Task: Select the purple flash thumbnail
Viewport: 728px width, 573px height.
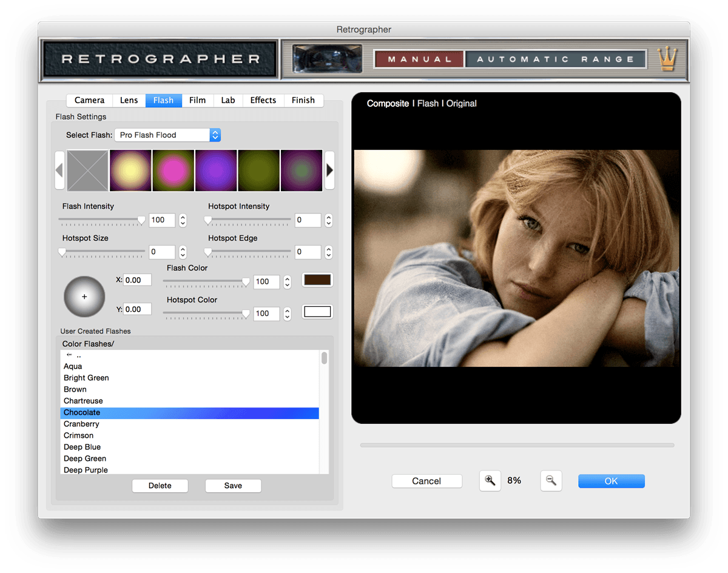Action: tap(216, 170)
